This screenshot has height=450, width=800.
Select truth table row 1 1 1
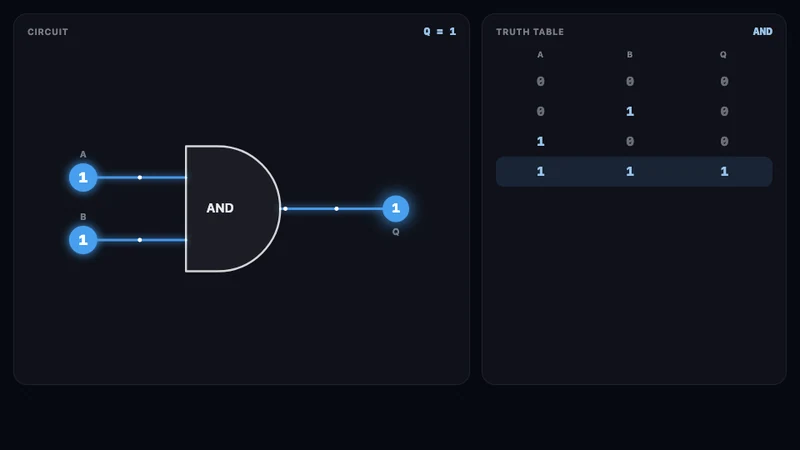pyautogui.click(x=634, y=171)
